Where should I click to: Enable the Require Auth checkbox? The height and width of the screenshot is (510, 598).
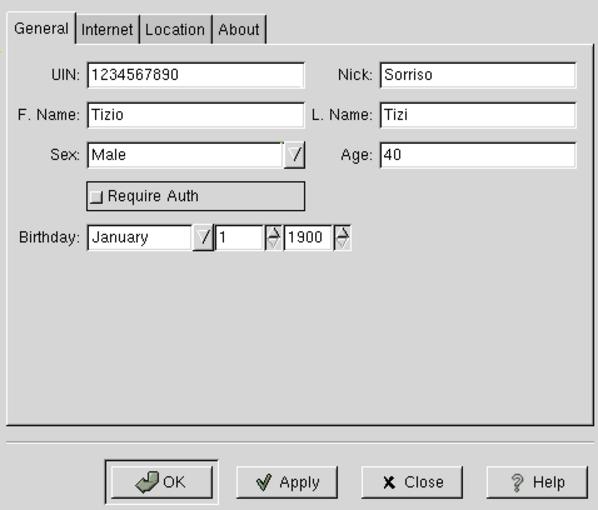(96, 197)
